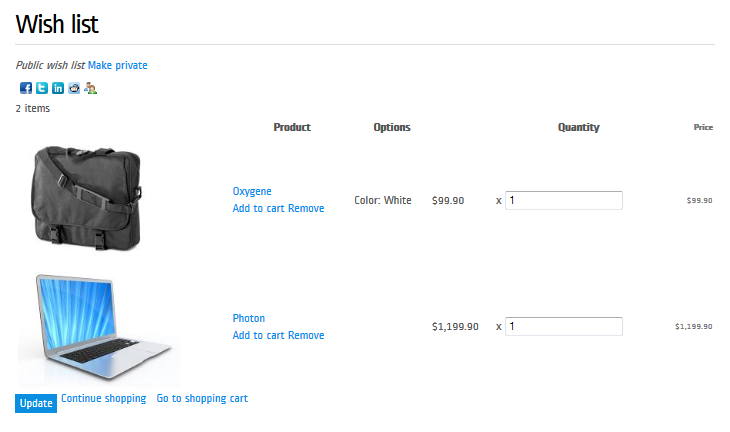Click Continue shopping link
The image size is (730, 432).
click(104, 398)
